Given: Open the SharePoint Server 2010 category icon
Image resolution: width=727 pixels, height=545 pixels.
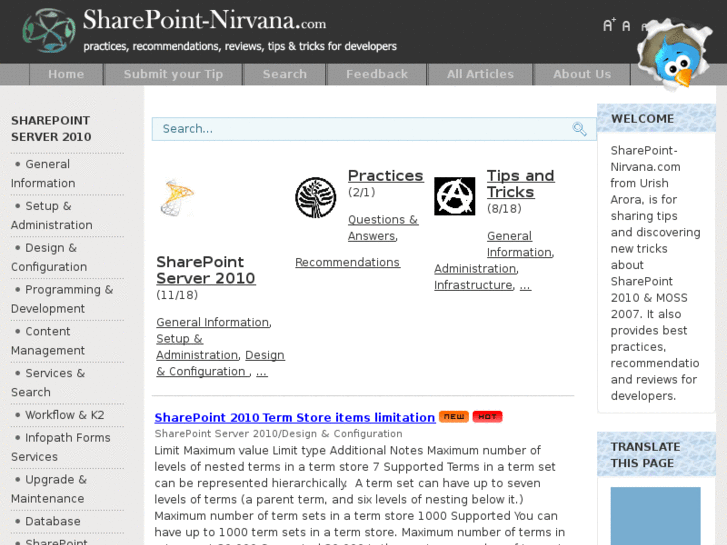Looking at the screenshot, I should click(x=177, y=198).
